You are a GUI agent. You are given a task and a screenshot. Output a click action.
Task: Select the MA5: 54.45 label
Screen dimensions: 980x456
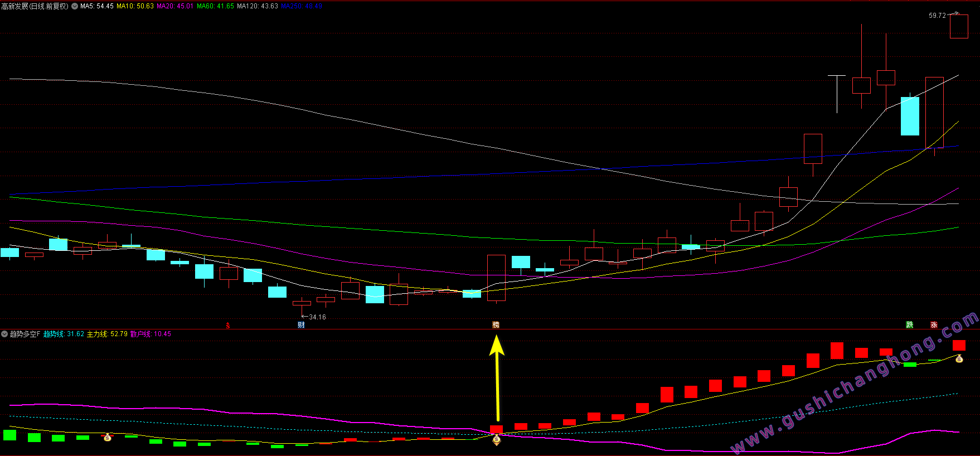97,6
